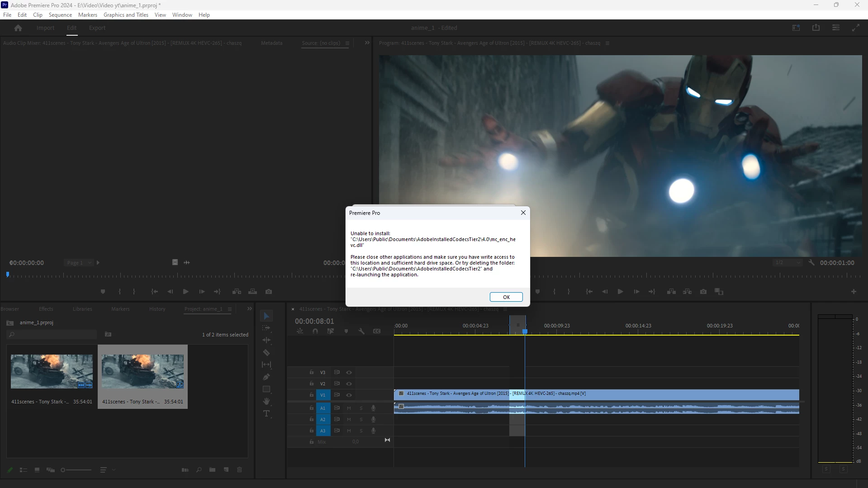868x488 pixels.
Task: Select the Type tool
Action: 266,414
